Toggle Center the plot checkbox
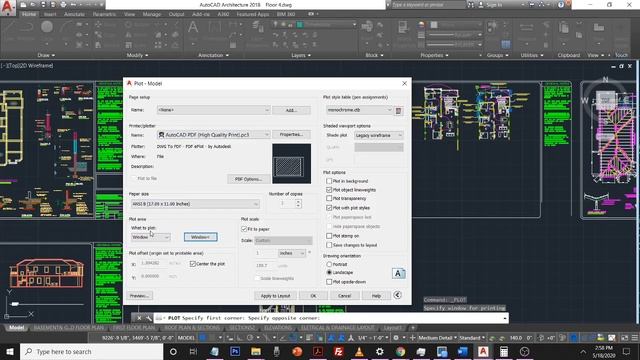Image resolution: width=640 pixels, height=360 pixels. (x=193, y=264)
